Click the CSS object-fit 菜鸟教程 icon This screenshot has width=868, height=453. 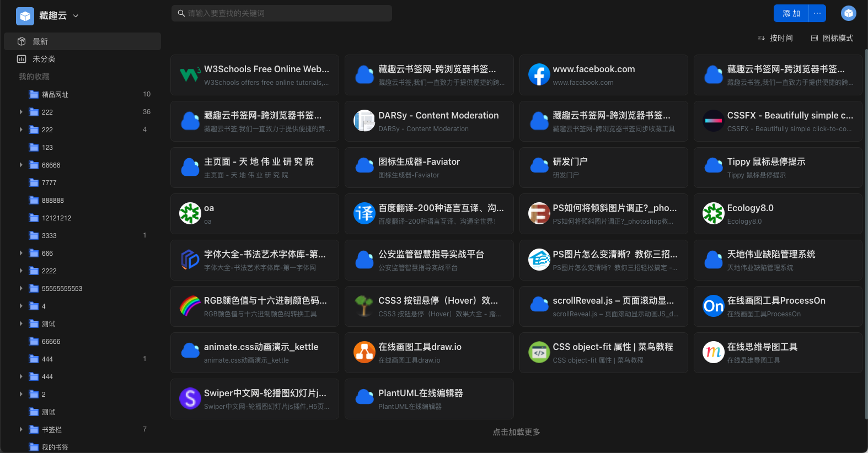pos(539,352)
